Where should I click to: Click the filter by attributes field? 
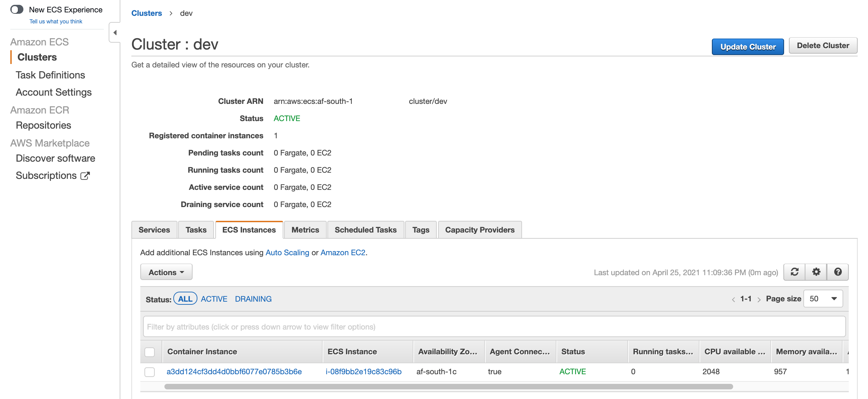pos(494,326)
